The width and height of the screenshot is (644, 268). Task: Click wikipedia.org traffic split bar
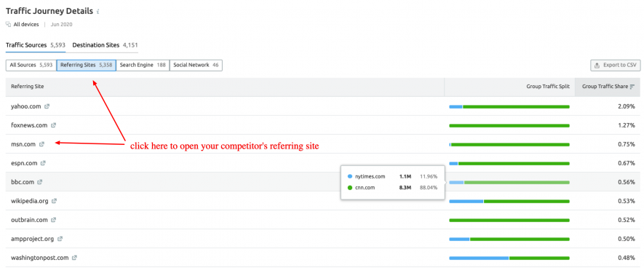pos(509,202)
